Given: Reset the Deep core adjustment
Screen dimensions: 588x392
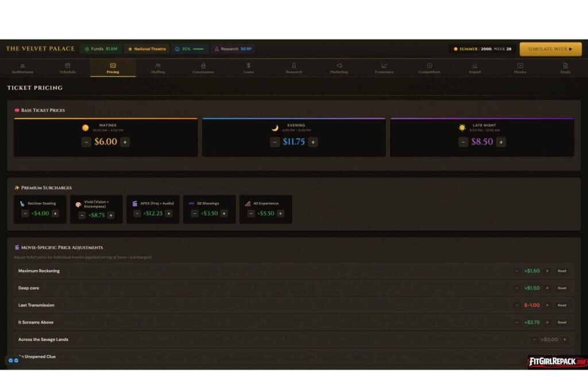Looking at the screenshot, I should click(x=562, y=288).
